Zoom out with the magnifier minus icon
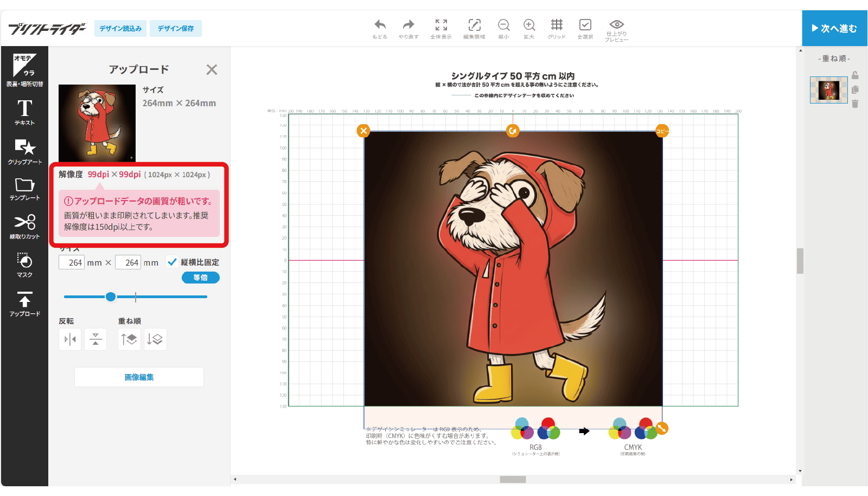The width and height of the screenshot is (868, 496). (x=503, y=28)
